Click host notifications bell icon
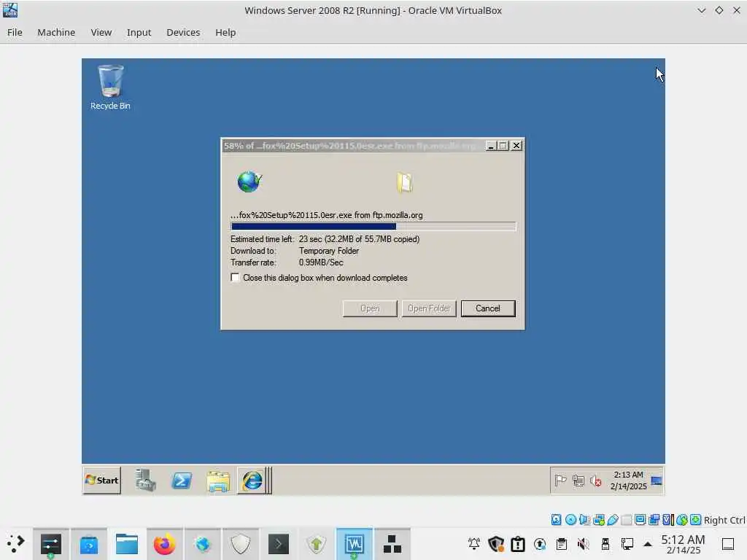 pos(474,543)
